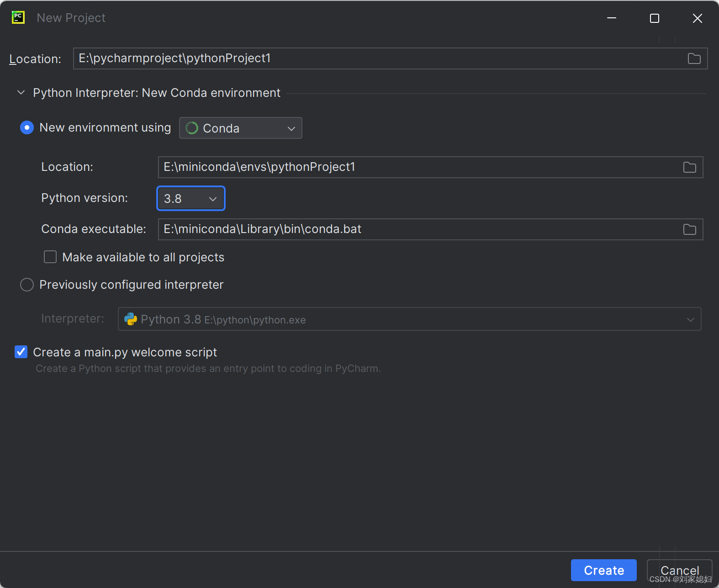
Task: Click the 'New Project' window title
Action: coord(71,18)
